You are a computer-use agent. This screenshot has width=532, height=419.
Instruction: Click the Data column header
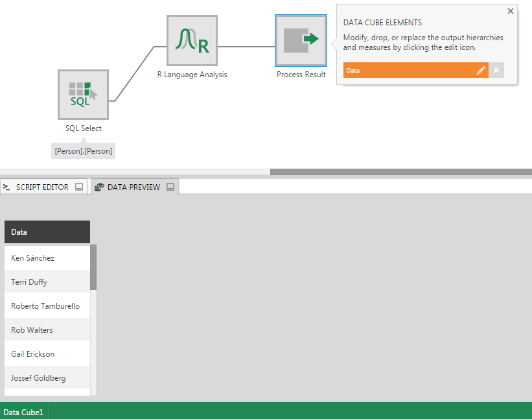(47, 232)
